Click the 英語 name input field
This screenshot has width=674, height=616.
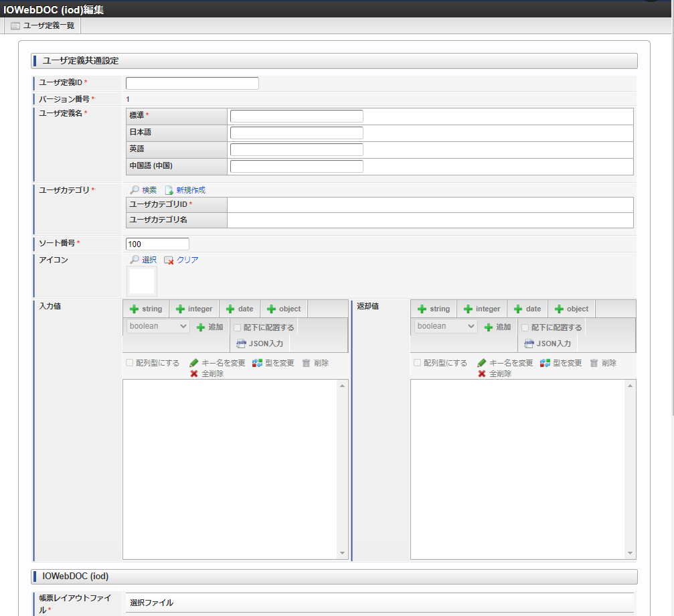click(x=297, y=149)
